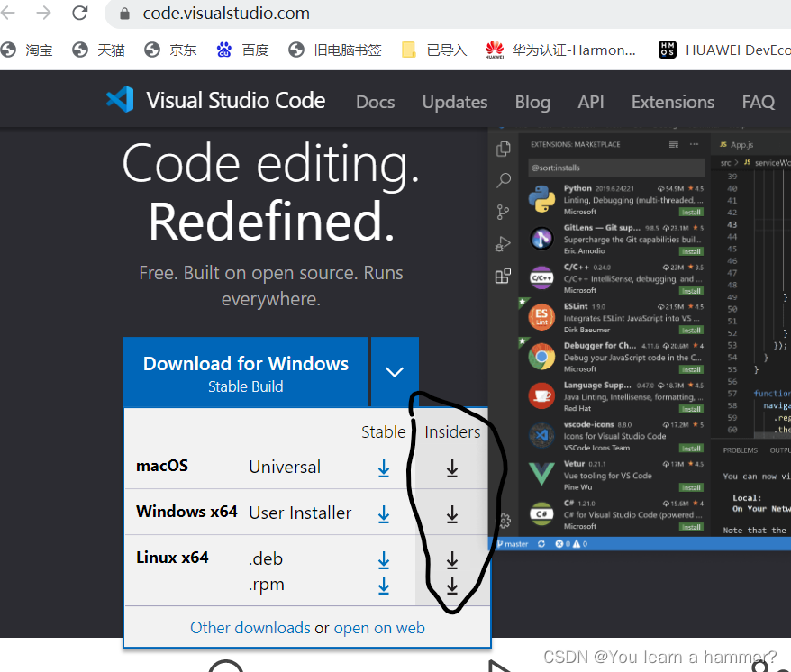Click Run and Debug icon in activity bar
The height and width of the screenshot is (672, 791).
click(503, 244)
